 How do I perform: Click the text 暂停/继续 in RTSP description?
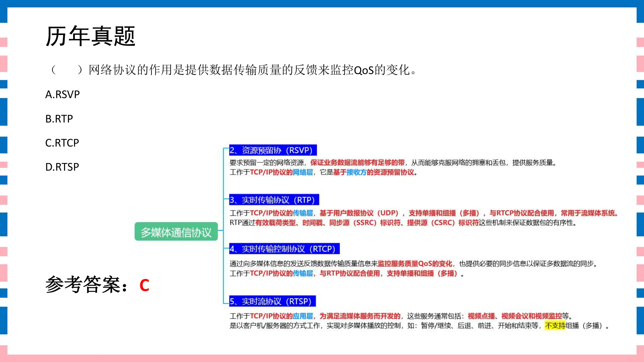pyautogui.click(x=436, y=325)
